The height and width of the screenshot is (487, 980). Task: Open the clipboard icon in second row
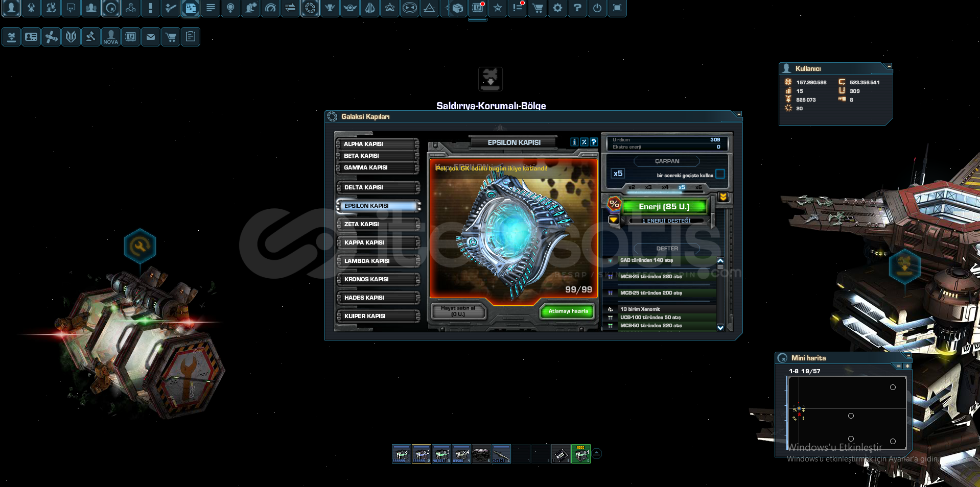point(191,37)
